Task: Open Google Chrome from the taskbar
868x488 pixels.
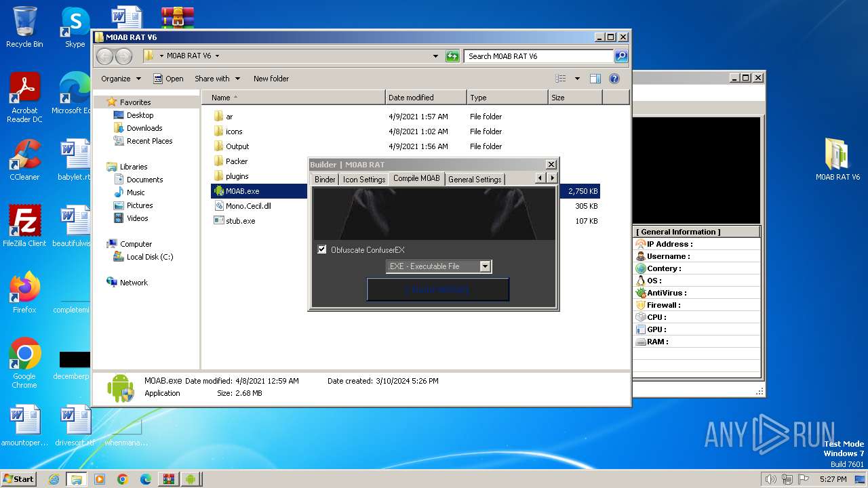Action: (x=122, y=479)
